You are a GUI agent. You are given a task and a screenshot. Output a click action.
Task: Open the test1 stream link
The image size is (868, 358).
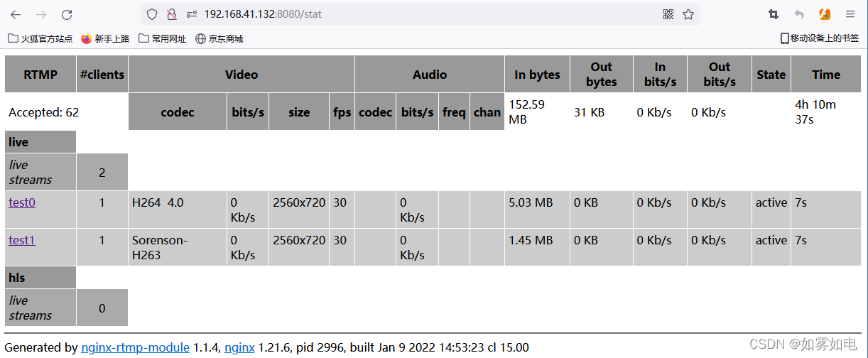pyautogui.click(x=22, y=240)
